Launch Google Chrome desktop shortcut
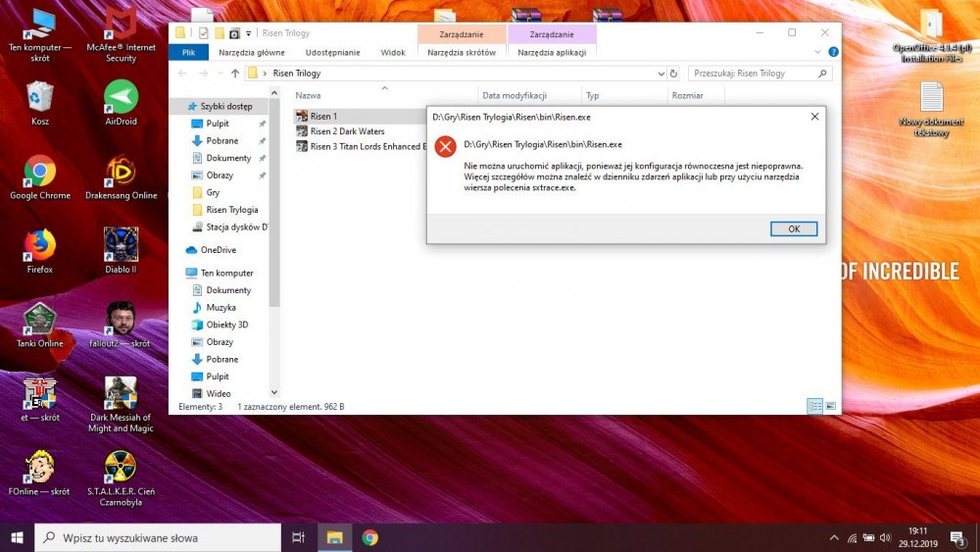This screenshot has width=980, height=552. (x=40, y=178)
